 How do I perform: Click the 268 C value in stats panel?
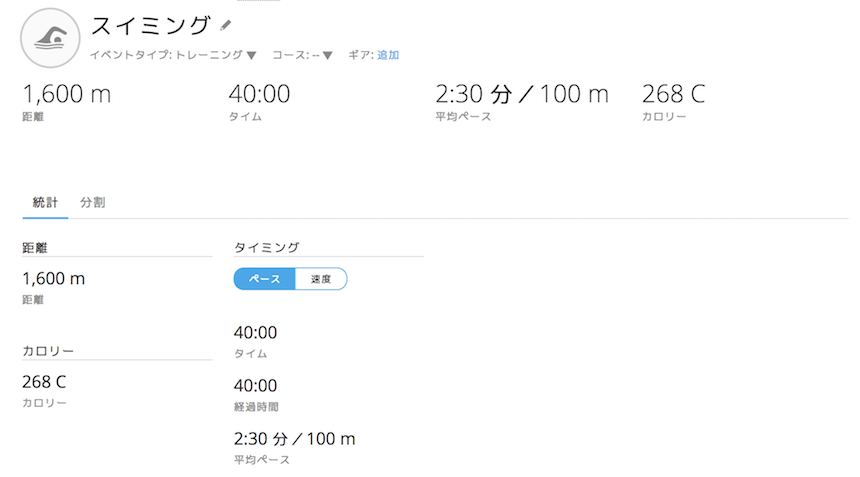point(44,382)
